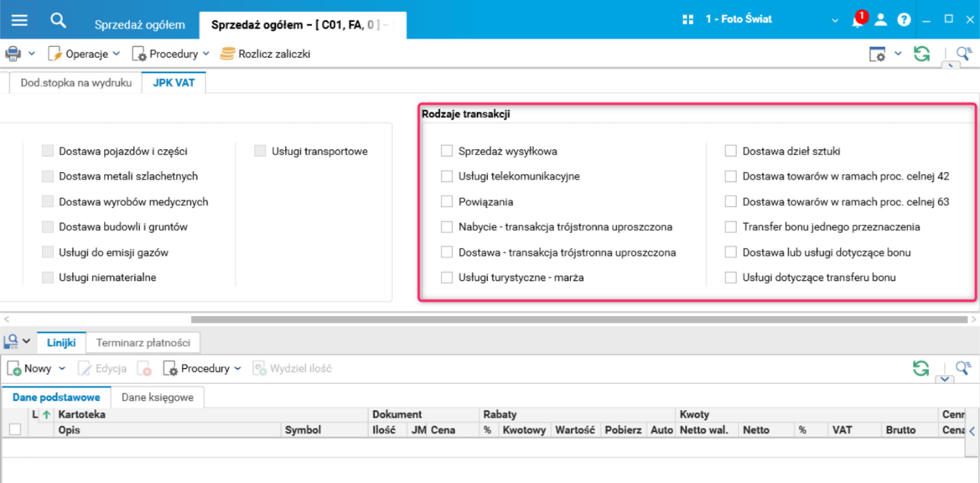This screenshot has height=483, width=980.
Task: Open the Terminarz płatności tab
Action: pos(143,343)
